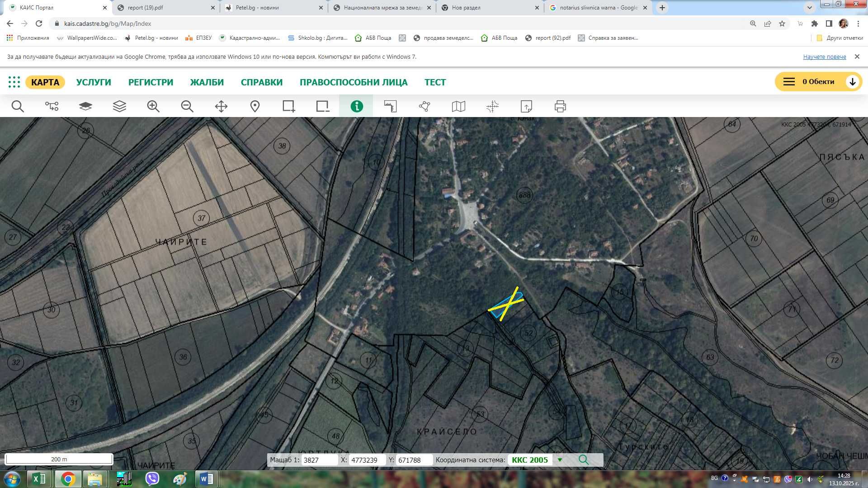Open the apps grid menu beside КАРТА

pyautogui.click(x=14, y=82)
